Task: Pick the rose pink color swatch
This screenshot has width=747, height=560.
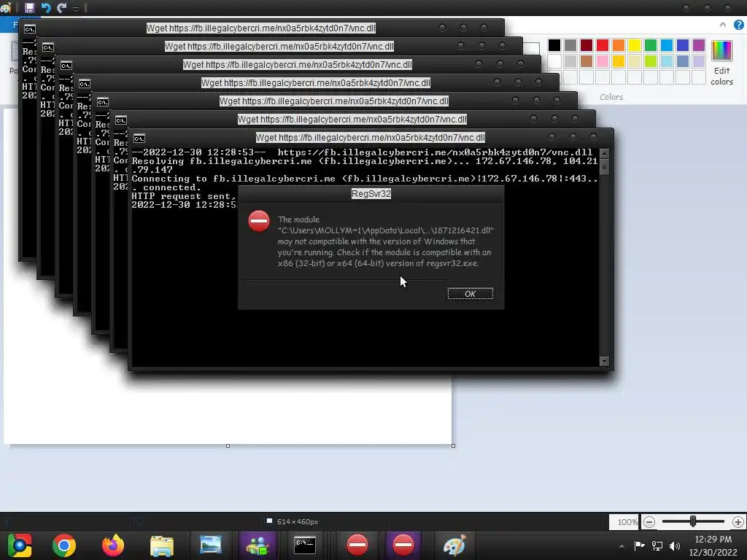Action: [603, 61]
